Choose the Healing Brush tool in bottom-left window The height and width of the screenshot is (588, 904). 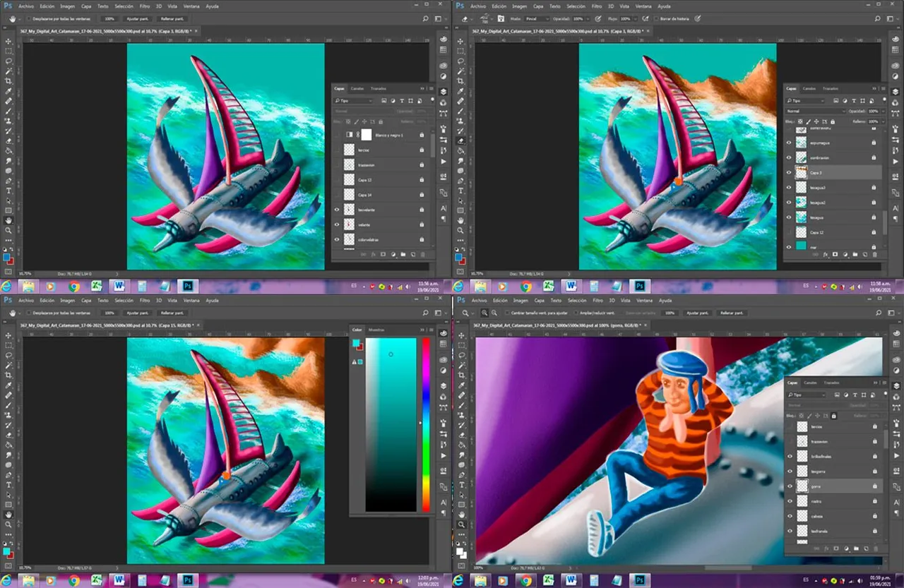point(9,395)
